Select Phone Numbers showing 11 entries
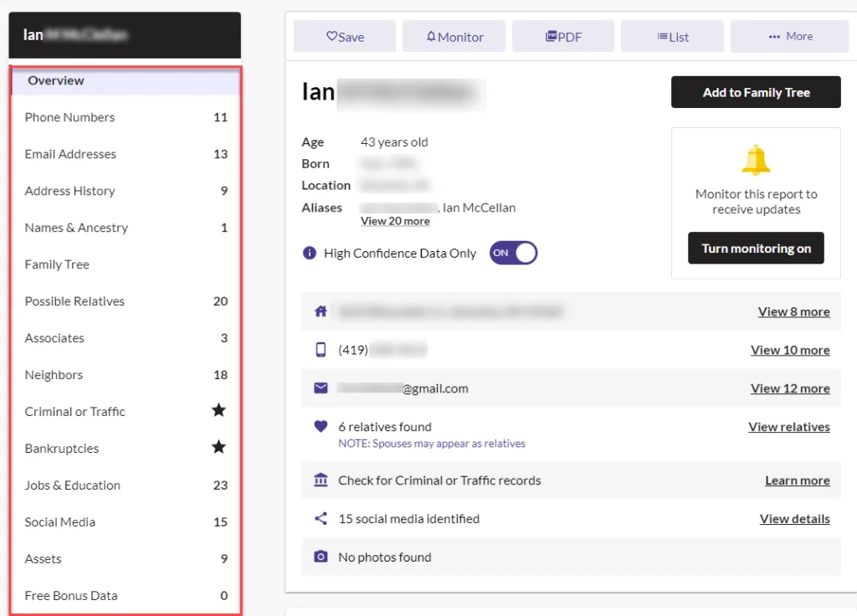 click(x=69, y=117)
